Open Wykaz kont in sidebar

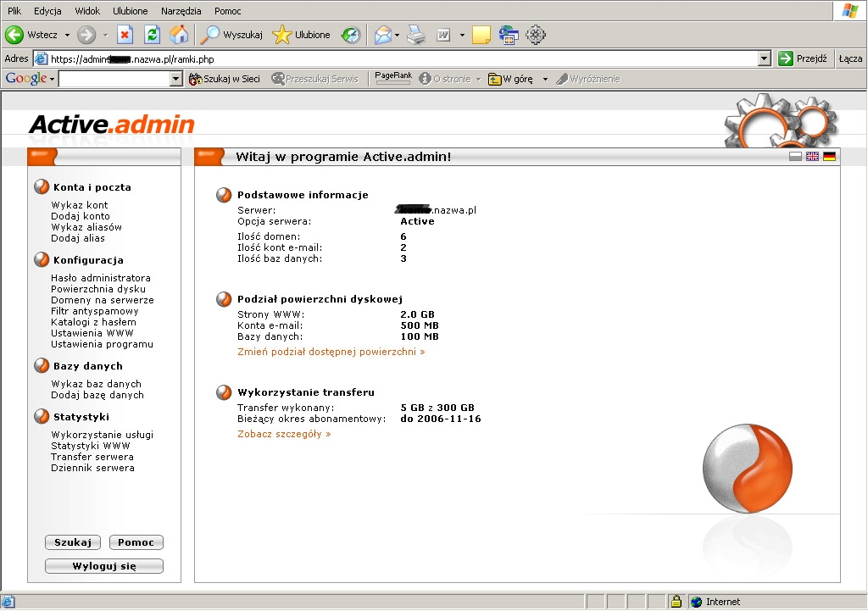(79, 205)
